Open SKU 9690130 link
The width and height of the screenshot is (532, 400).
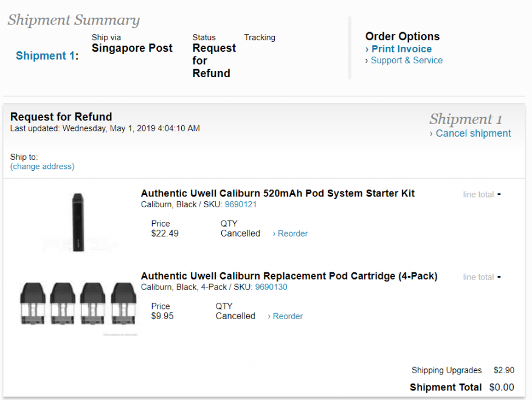271,287
